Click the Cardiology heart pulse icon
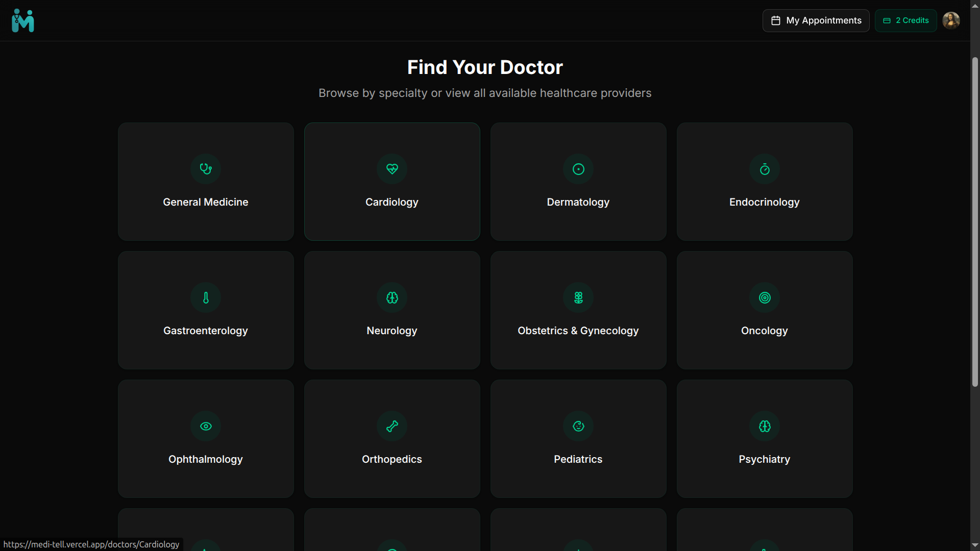Screen dimensions: 980x551 coord(392,169)
